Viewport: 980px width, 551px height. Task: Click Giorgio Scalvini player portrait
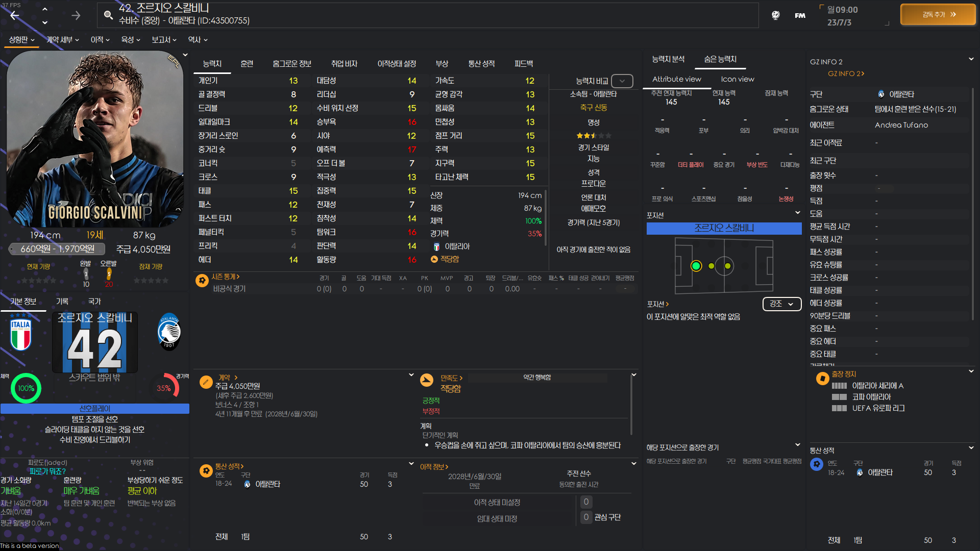95,139
